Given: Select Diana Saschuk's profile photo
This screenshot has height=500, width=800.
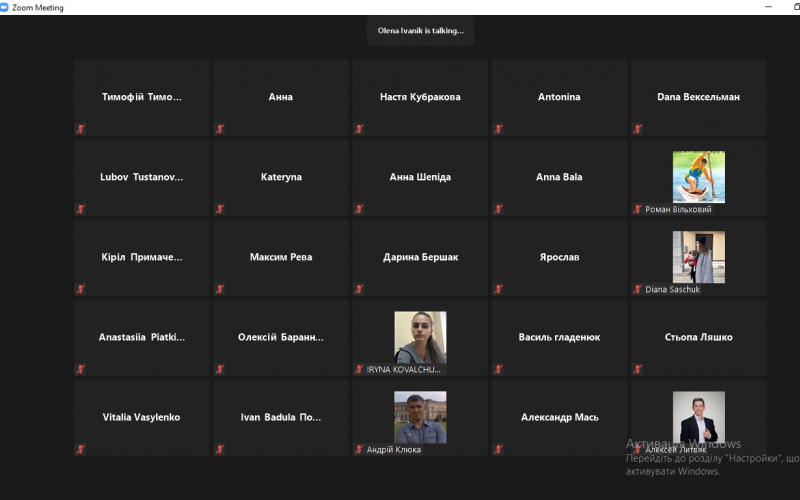Looking at the screenshot, I should click(698, 257).
